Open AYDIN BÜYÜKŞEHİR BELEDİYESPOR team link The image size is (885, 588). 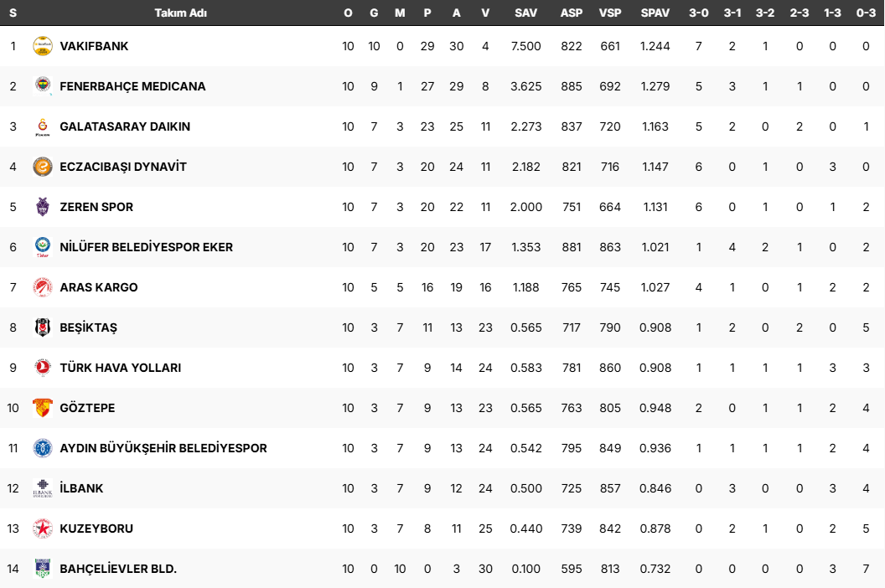[163, 448]
